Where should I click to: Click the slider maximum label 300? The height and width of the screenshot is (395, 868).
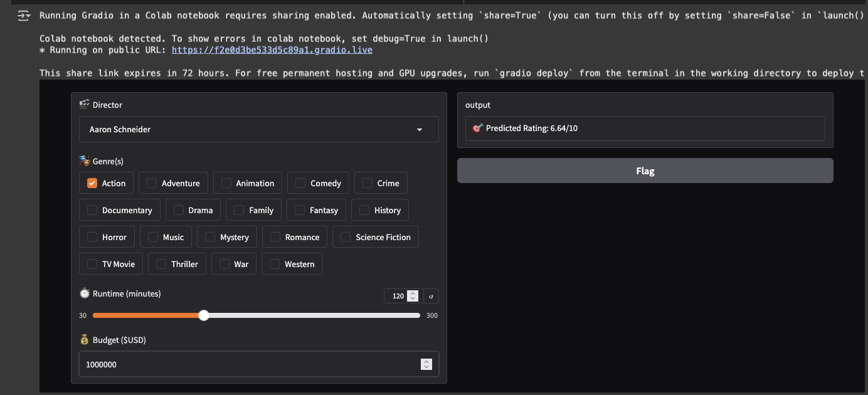(x=431, y=315)
